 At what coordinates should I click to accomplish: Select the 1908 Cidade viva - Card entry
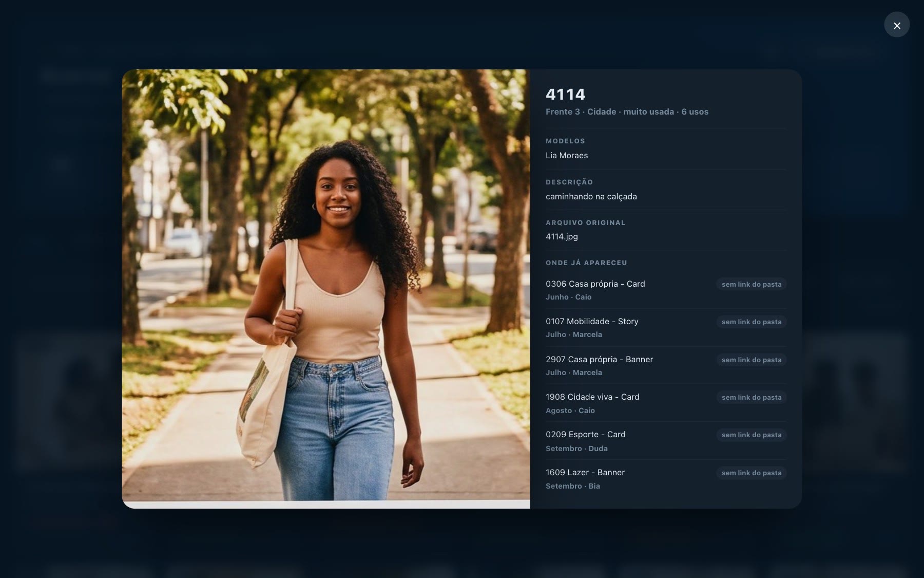click(666, 403)
